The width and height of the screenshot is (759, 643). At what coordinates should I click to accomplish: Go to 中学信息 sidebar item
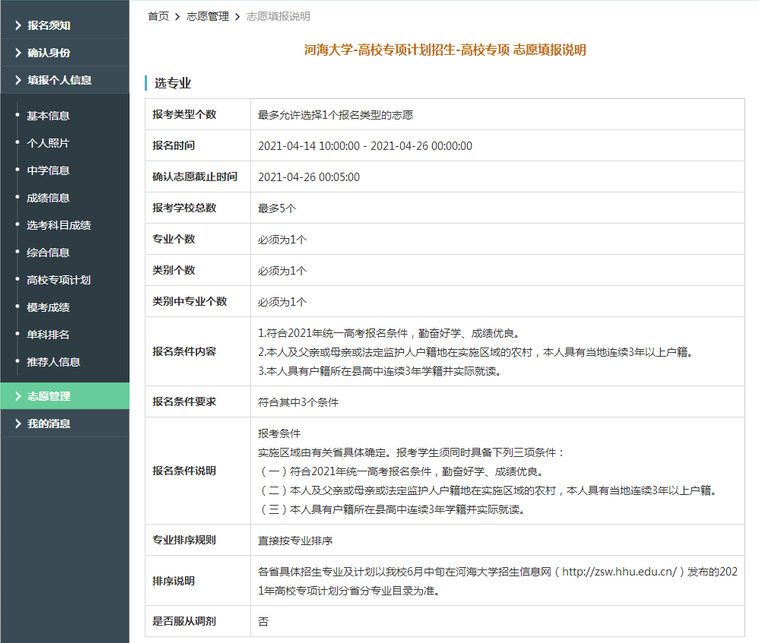tap(48, 170)
